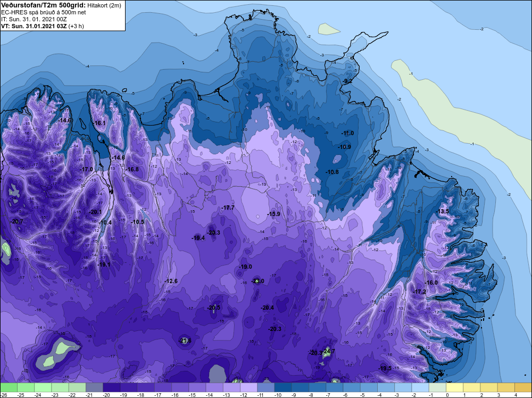The image size is (532, 398).
Task: Click the -10 dark blue legend swatch
Action: click(283, 387)
